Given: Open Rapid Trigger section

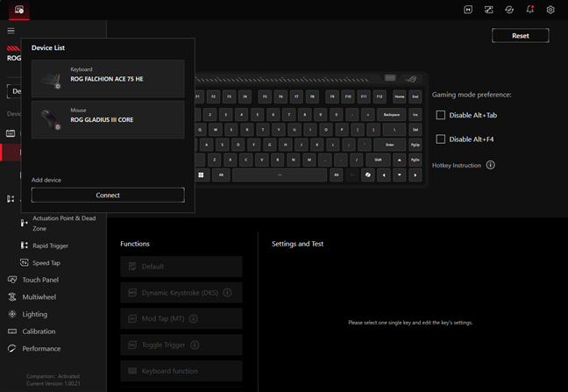Looking at the screenshot, I should tap(50, 246).
